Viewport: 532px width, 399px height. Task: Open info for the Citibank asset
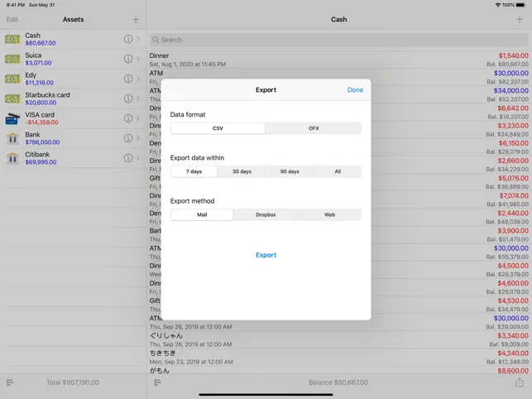click(x=128, y=158)
